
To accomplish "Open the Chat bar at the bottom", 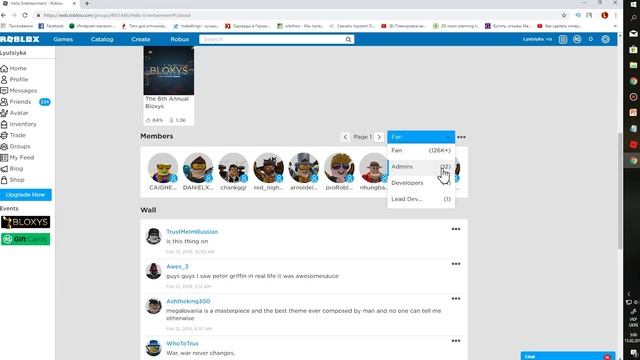I will click(x=567, y=356).
